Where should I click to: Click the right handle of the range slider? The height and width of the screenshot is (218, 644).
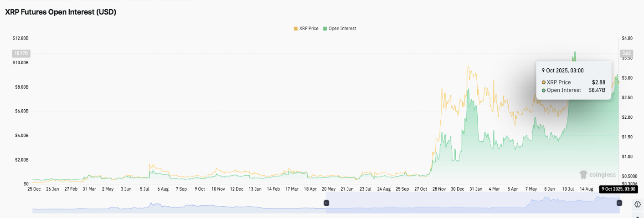click(619, 203)
